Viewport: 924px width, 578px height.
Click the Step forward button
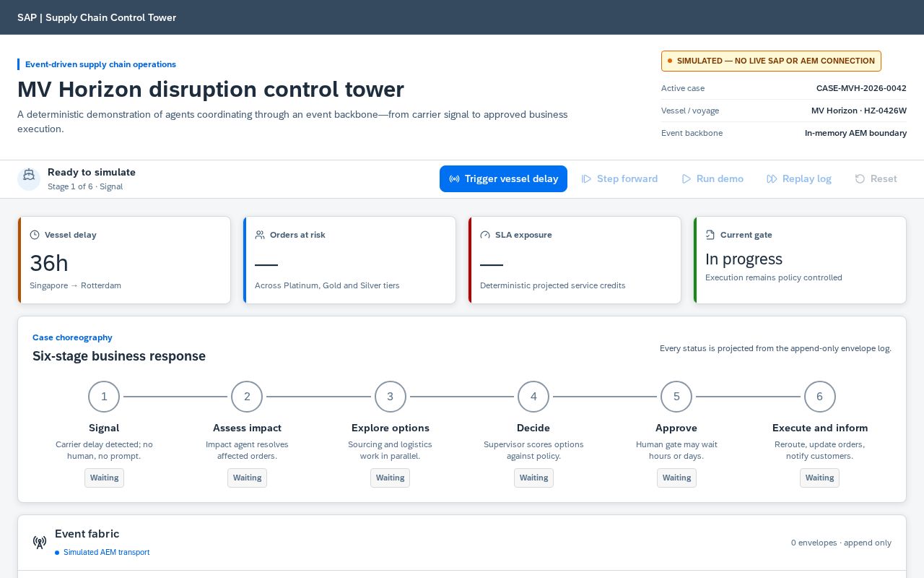619,178
